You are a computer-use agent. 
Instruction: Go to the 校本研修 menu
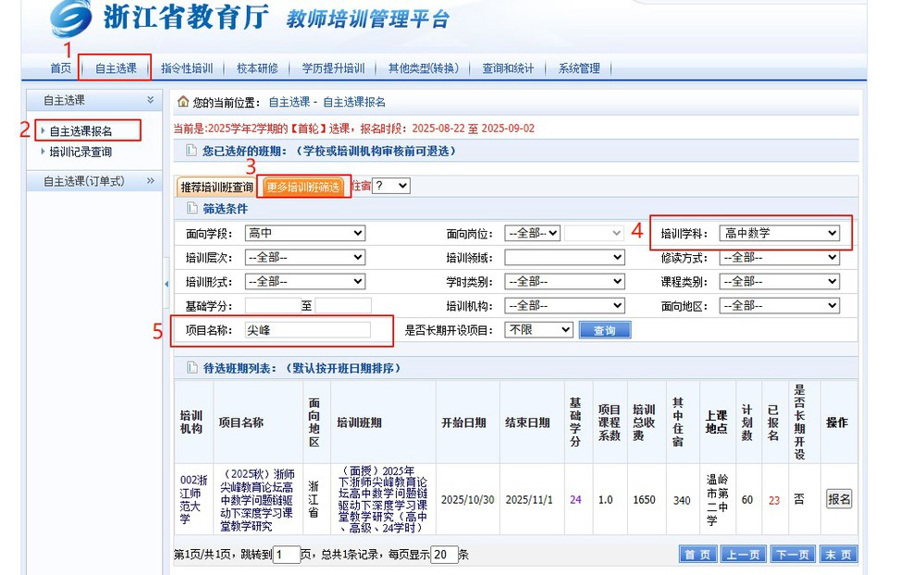257,68
